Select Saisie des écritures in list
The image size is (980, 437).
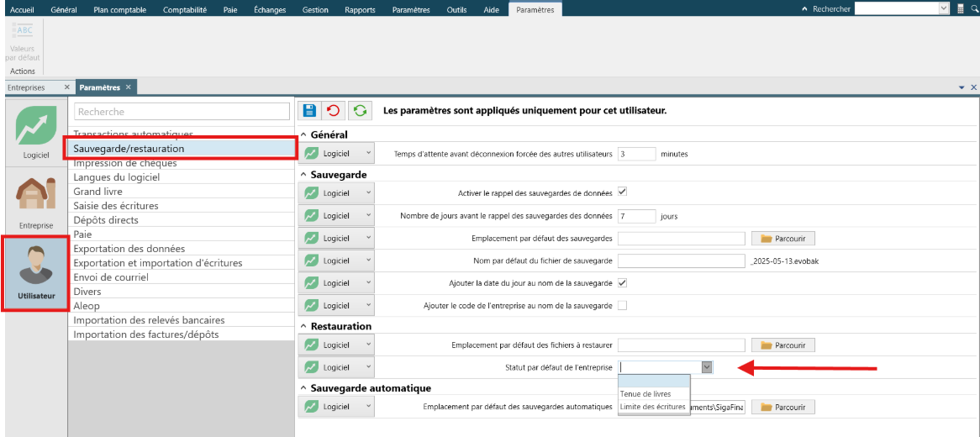pyautogui.click(x=181, y=206)
